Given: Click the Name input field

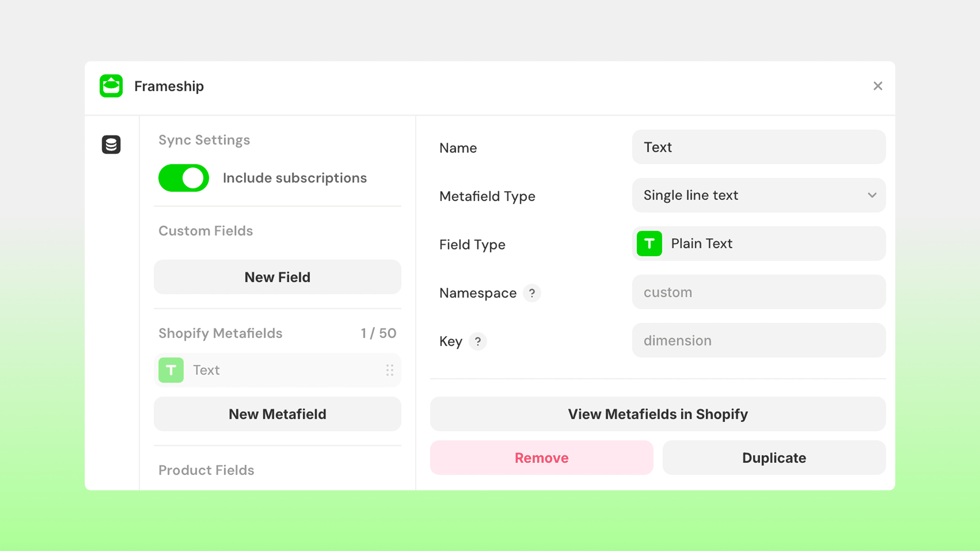Looking at the screenshot, I should [758, 147].
